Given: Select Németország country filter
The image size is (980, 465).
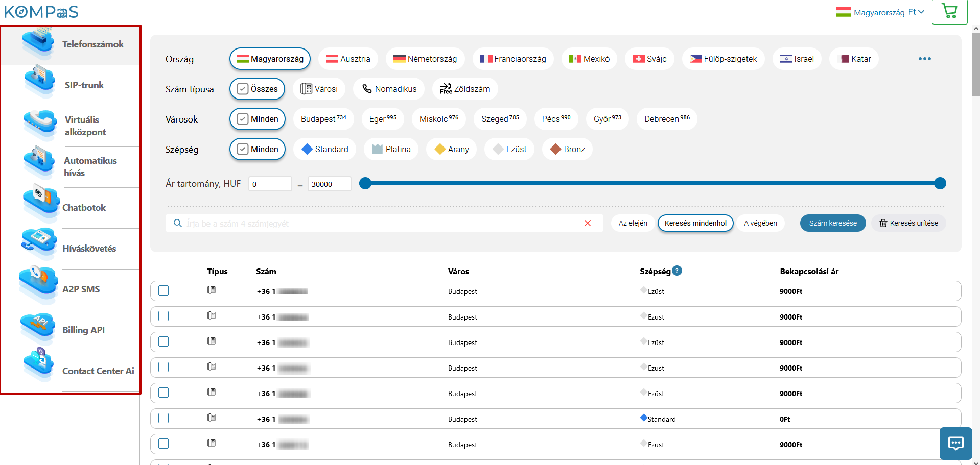Looking at the screenshot, I should 425,59.
